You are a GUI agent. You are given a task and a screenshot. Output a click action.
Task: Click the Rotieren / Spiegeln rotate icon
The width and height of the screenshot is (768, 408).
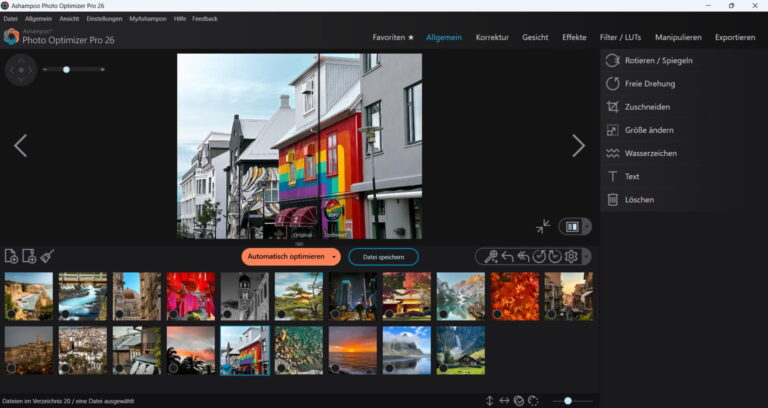612,60
